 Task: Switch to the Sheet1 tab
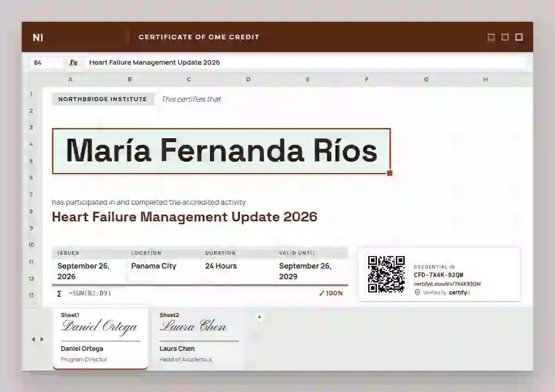[x=100, y=338]
